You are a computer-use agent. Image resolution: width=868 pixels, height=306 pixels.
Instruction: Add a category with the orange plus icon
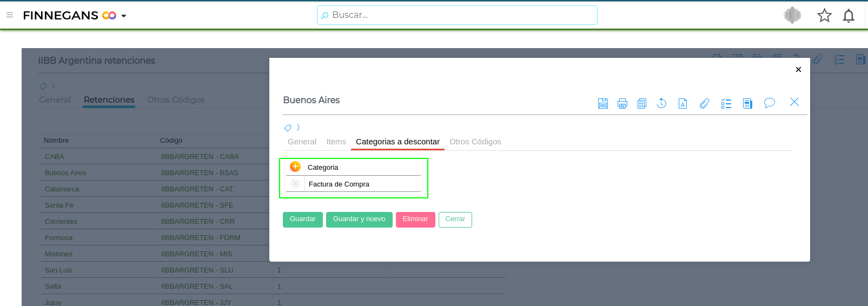(295, 167)
